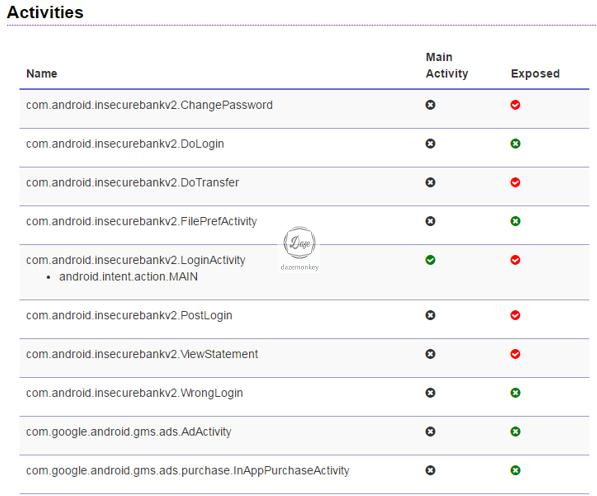Select com.android.insecurebankv2.ViewStatement activity name
Screen dimensions: 597x496
pos(142,354)
